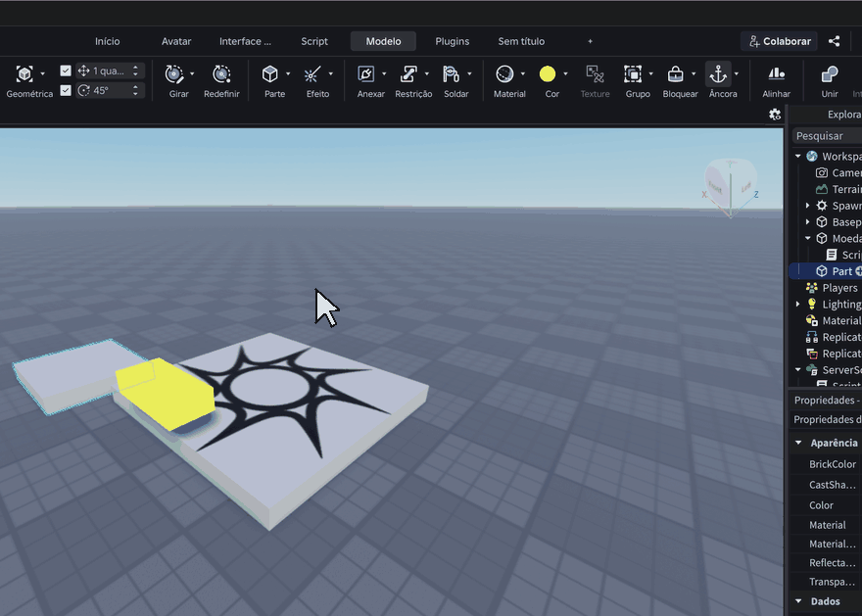
Task: Open the Cor color dropdown arrow
Action: 565,73
